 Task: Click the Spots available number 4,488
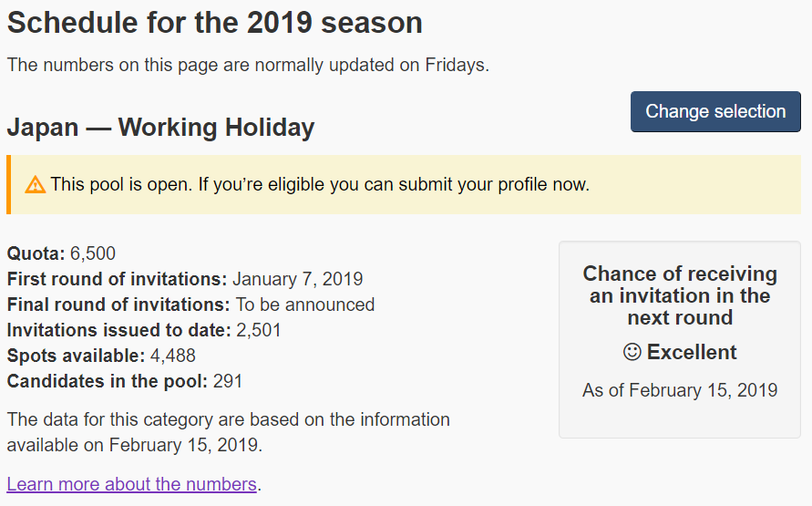pos(173,356)
